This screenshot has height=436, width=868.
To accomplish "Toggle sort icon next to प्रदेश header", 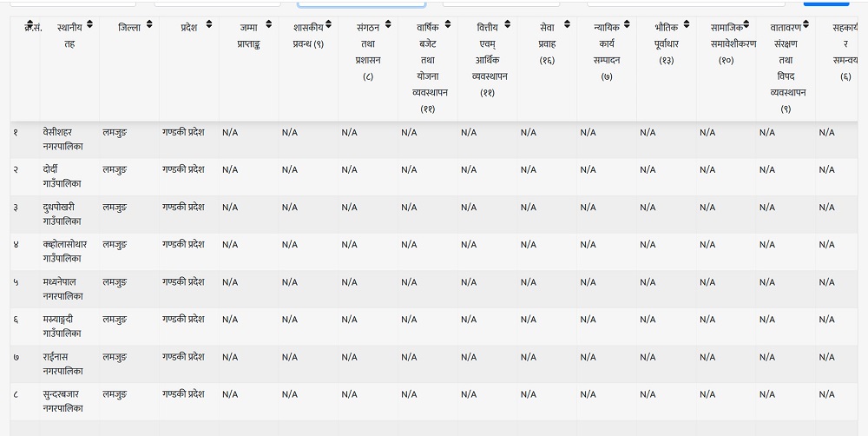I will coord(209,26).
